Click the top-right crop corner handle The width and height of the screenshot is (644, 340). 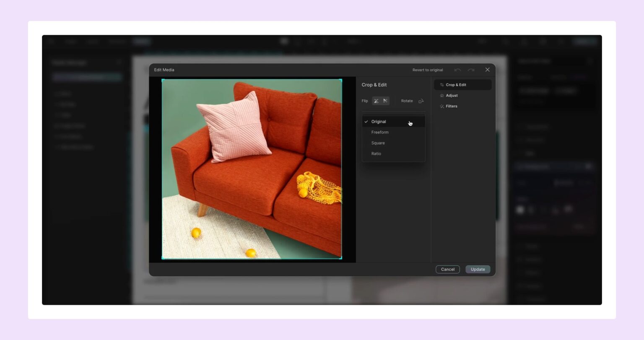click(341, 80)
